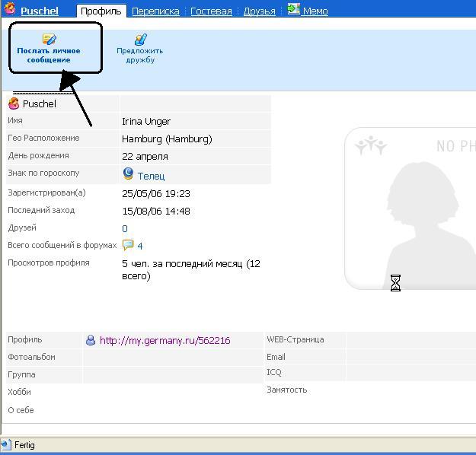Click the page icon in the Fertig status bar

[7, 445]
